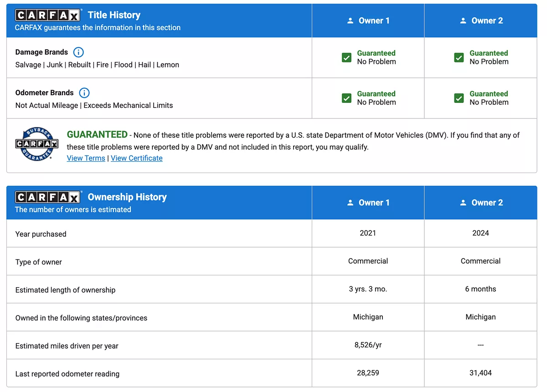Click the Owner 2 person icon in Ownership History
Screen dimensions: 547x392
[x=463, y=203]
